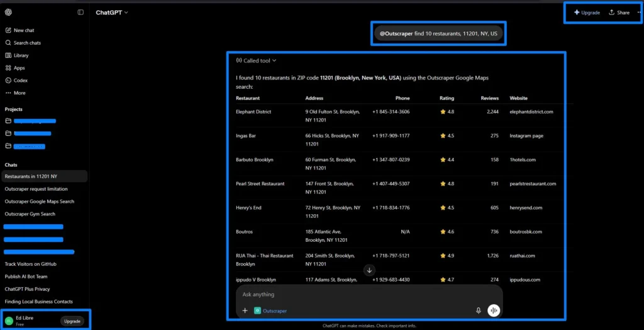
Task: Click the scroll-to-bottom arrow button
Action: click(369, 270)
